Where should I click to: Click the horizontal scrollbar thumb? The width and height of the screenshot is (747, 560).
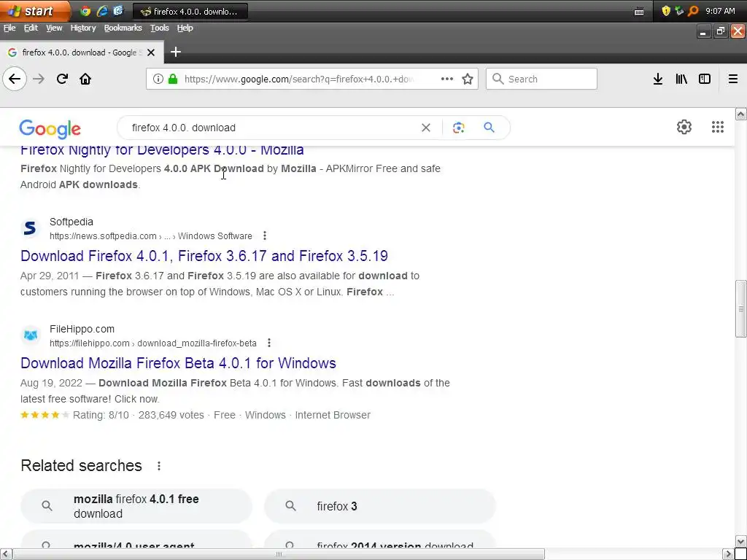[279, 554]
